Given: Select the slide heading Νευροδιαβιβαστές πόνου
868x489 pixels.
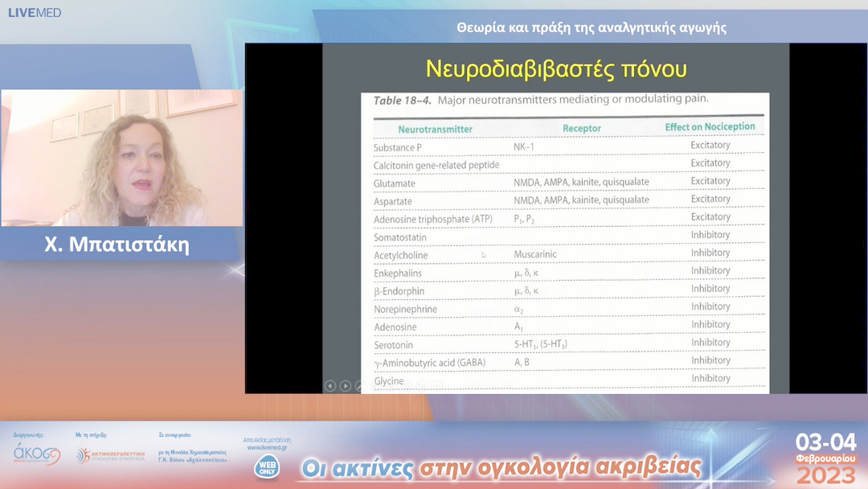Looking at the screenshot, I should pos(556,69).
